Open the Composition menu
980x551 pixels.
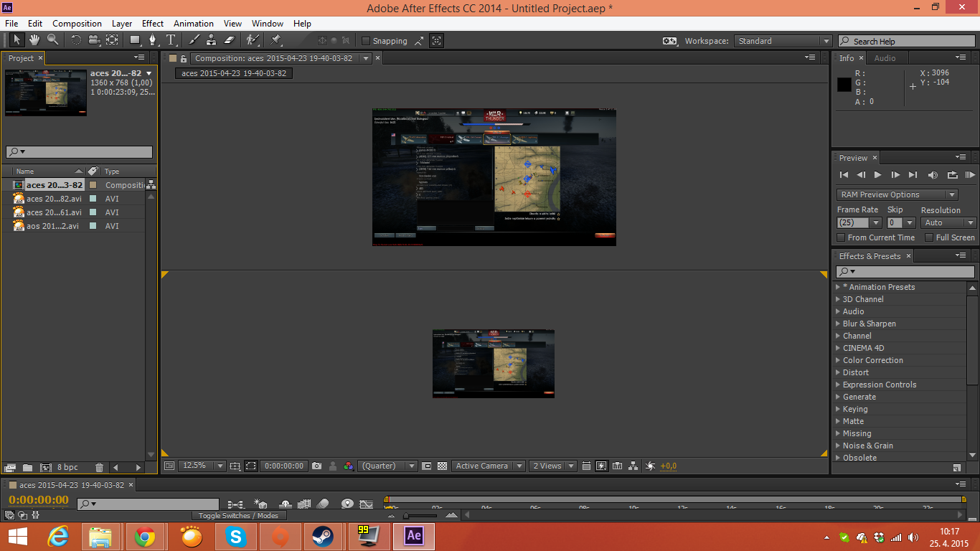pyautogui.click(x=77, y=24)
